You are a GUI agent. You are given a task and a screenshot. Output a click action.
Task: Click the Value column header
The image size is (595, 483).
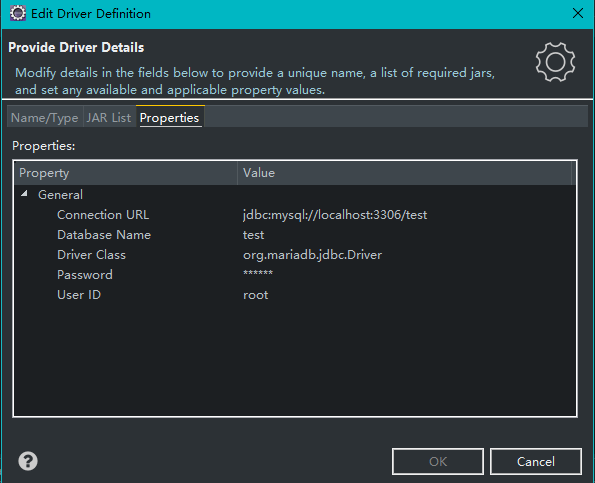[x=405, y=173]
